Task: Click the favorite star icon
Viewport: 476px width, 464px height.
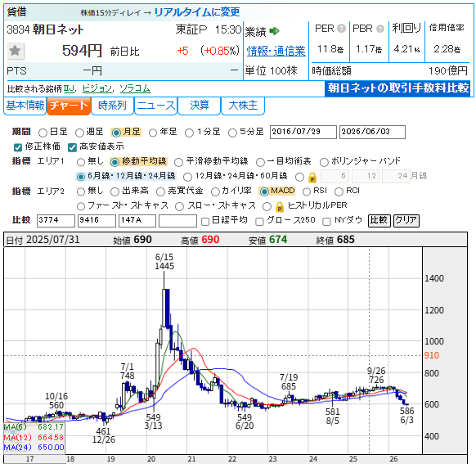Action: coord(16,51)
